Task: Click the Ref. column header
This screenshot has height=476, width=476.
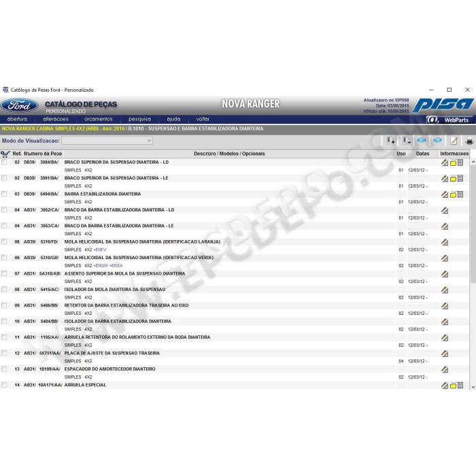Action: (17, 154)
